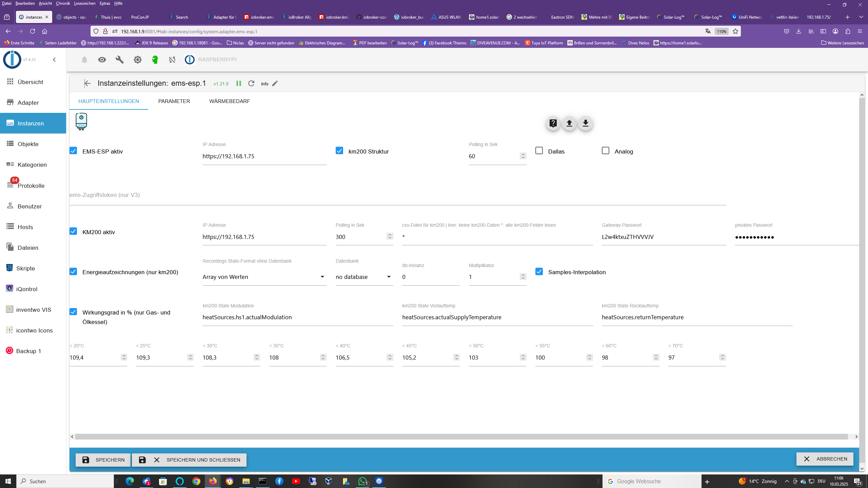Click the horizontal scrollbar at bottom
Image resolution: width=868 pixels, height=488 pixels.
[x=461, y=437]
